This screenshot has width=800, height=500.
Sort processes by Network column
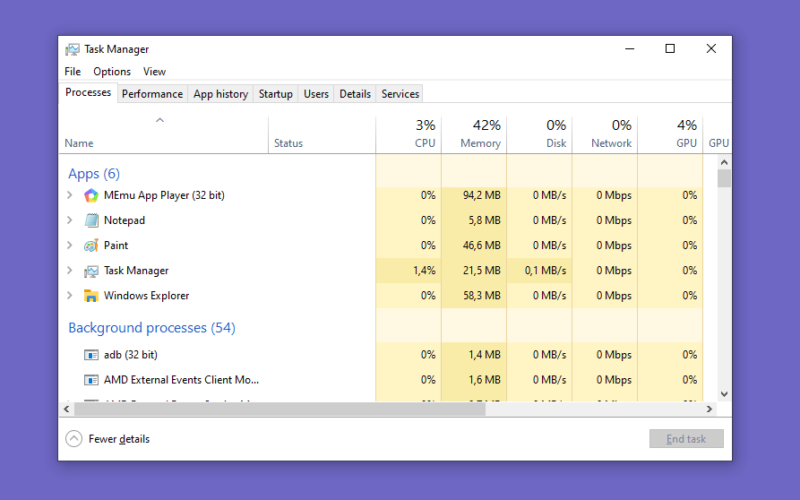coord(605,134)
